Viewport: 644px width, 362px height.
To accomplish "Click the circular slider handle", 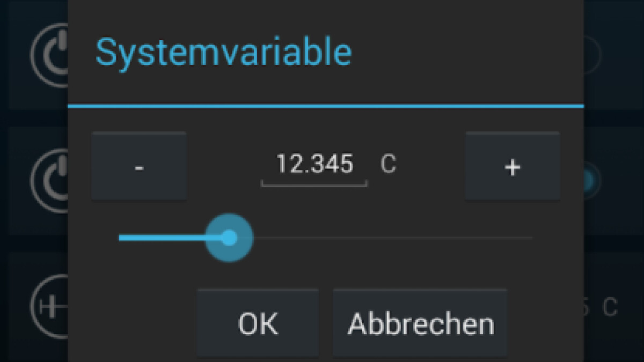I will pos(229,237).
